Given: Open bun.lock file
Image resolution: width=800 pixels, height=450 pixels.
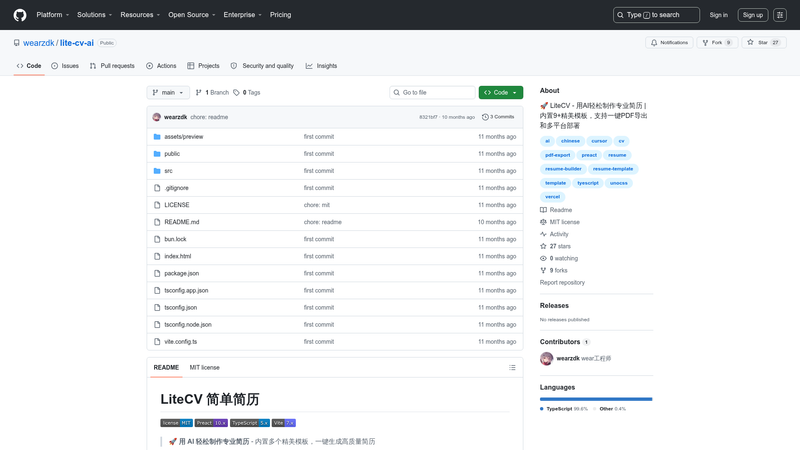Looking at the screenshot, I should pos(175,239).
